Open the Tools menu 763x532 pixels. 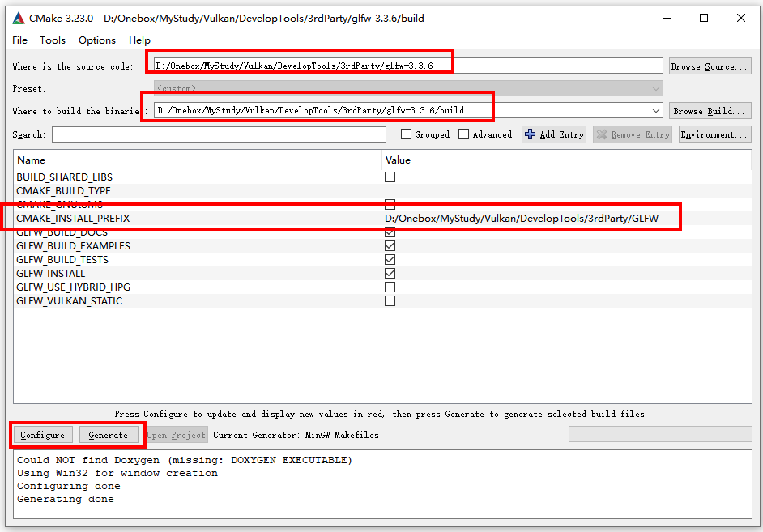coord(53,40)
